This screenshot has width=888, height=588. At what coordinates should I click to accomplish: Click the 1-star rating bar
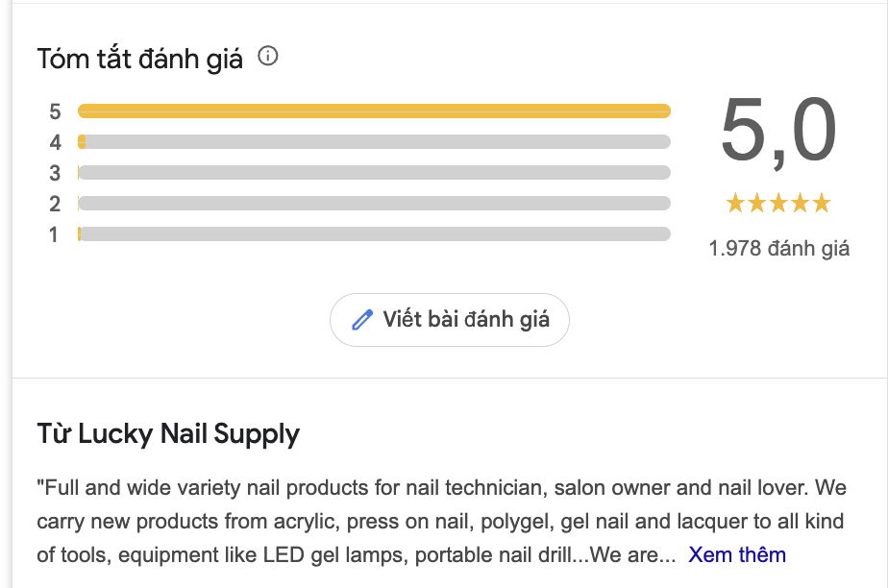375,234
